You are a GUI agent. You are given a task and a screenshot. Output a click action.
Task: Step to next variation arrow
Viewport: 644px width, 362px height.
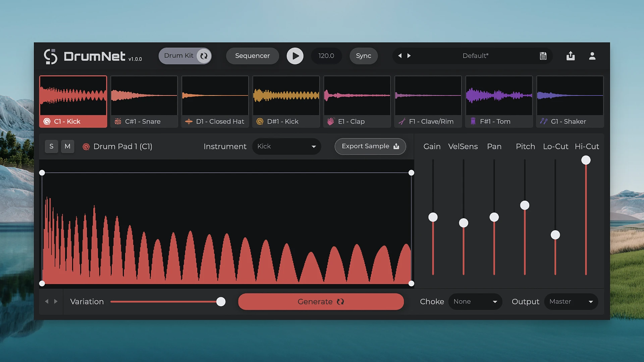[x=56, y=302]
